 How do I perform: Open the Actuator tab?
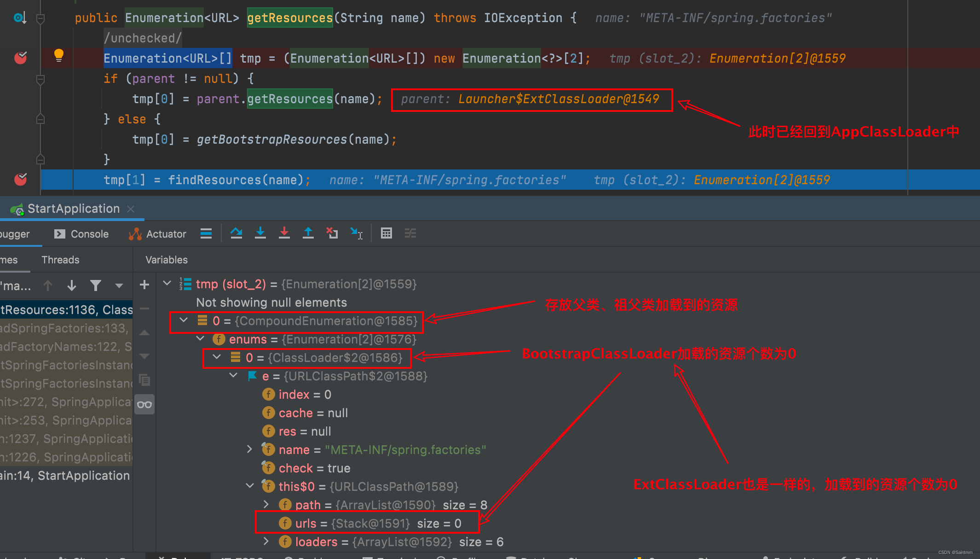point(157,234)
